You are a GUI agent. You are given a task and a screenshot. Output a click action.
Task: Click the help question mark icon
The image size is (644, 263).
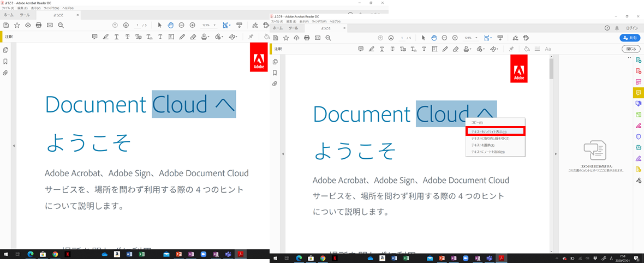point(607,28)
